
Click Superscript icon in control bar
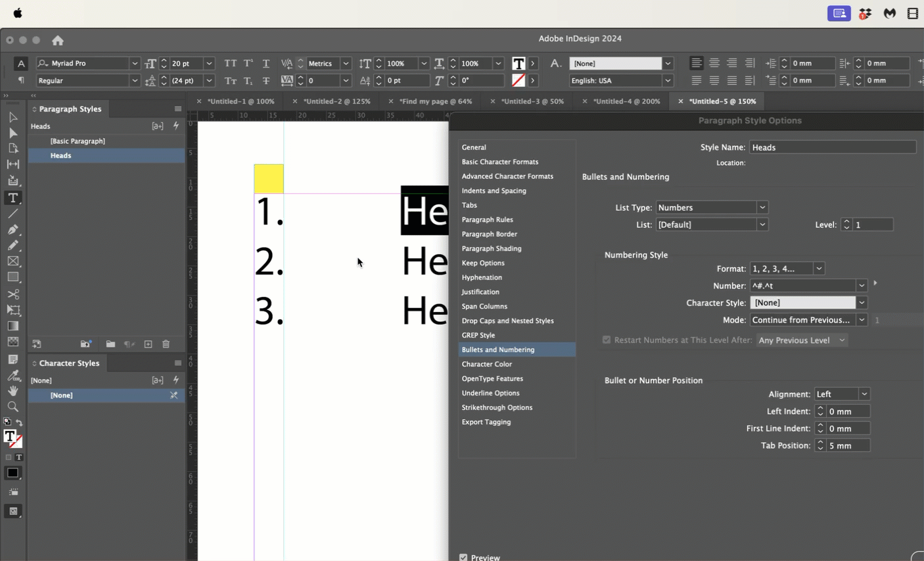point(248,63)
